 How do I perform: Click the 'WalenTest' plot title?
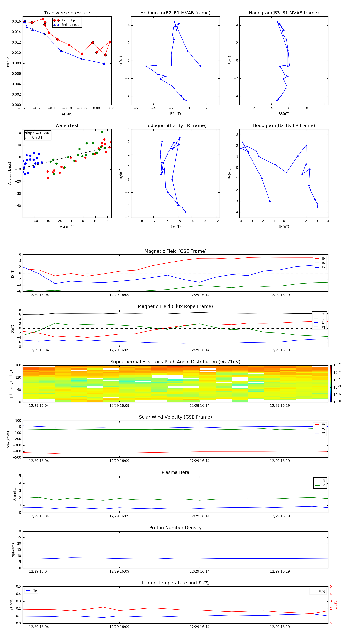[x=67, y=125]
